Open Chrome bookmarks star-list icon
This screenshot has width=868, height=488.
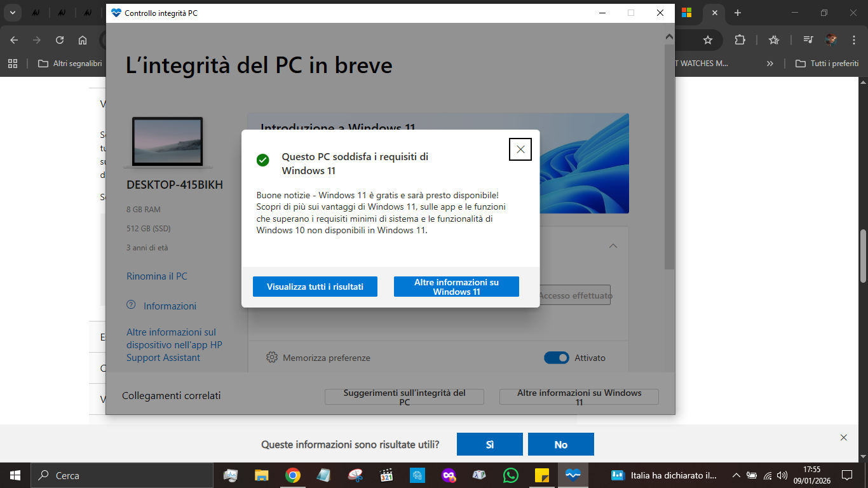coord(774,40)
